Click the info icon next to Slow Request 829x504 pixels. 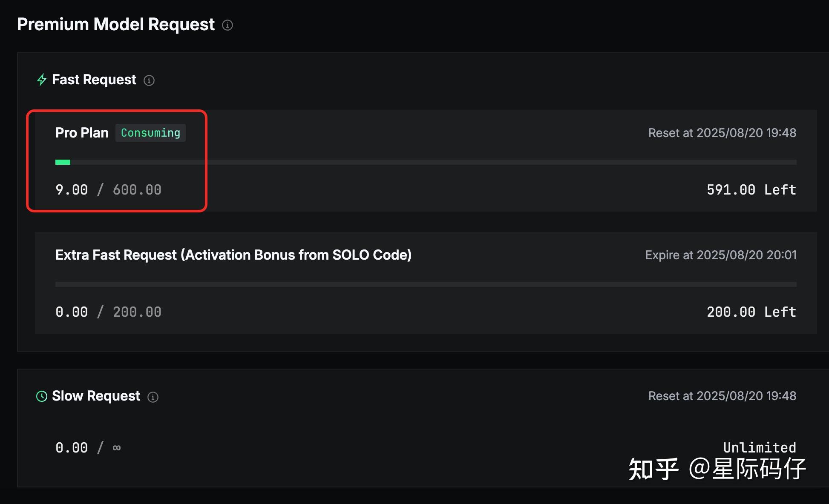click(153, 397)
